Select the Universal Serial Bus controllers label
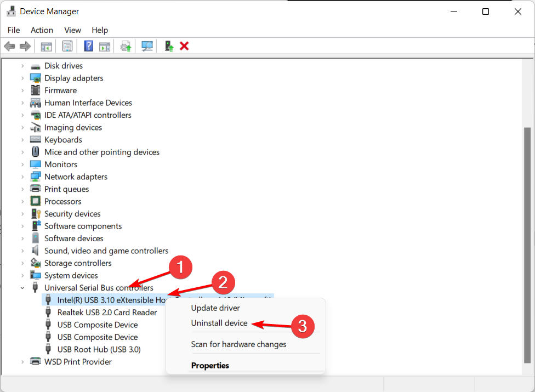535x392 pixels. (99, 288)
